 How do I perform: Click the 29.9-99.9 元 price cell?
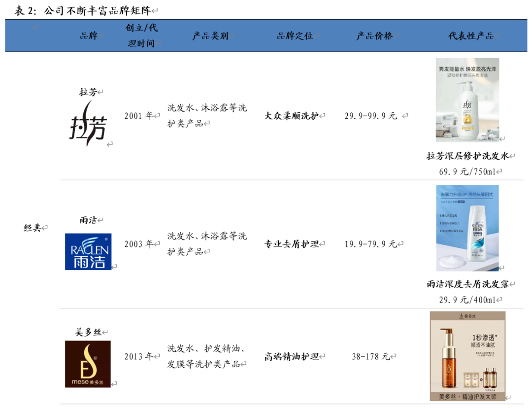click(x=371, y=116)
